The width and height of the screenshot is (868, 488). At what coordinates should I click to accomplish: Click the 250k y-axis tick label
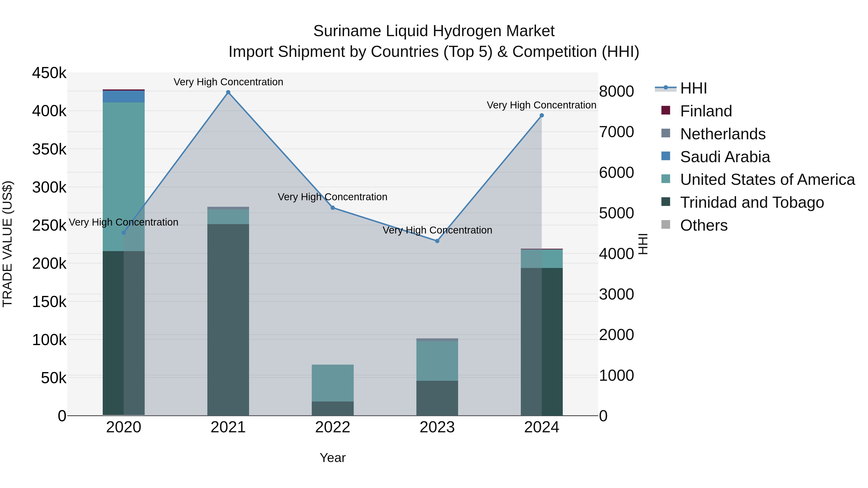(49, 225)
